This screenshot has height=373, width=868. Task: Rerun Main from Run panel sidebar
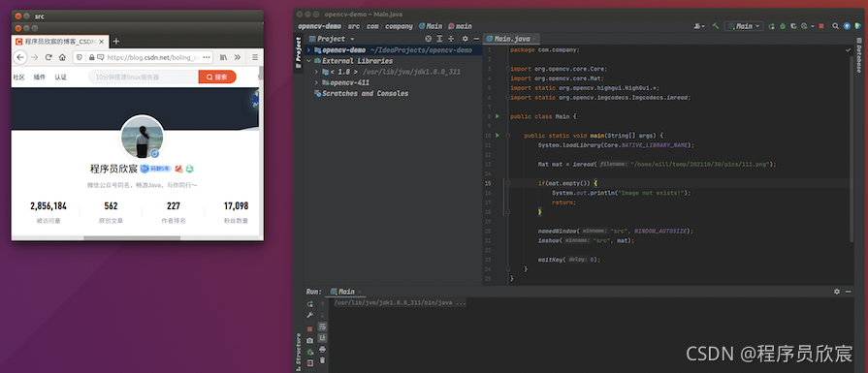click(310, 304)
